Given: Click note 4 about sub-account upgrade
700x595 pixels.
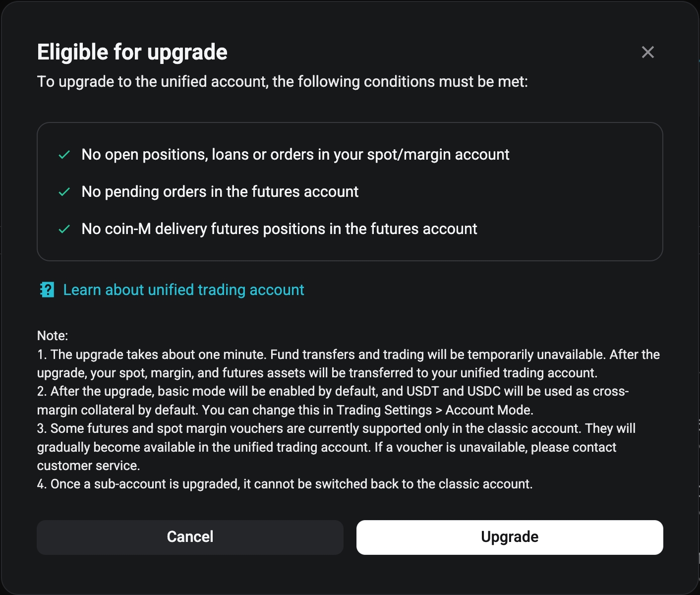Looking at the screenshot, I should click(x=285, y=484).
